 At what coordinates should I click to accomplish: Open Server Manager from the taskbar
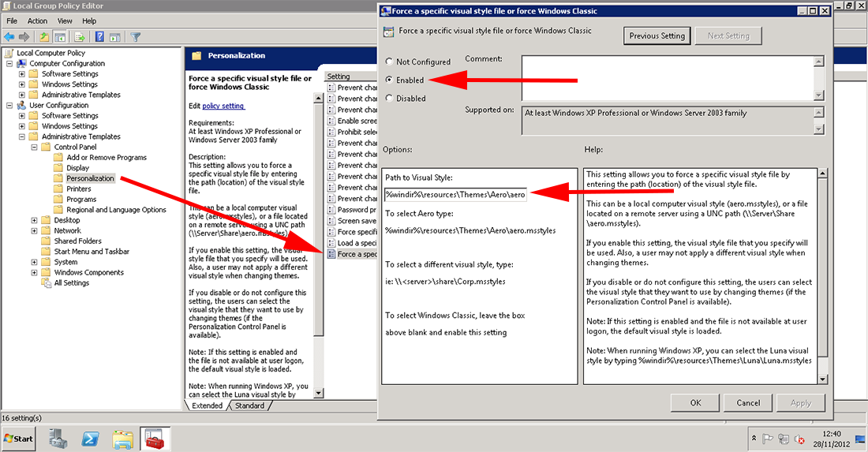(58, 439)
